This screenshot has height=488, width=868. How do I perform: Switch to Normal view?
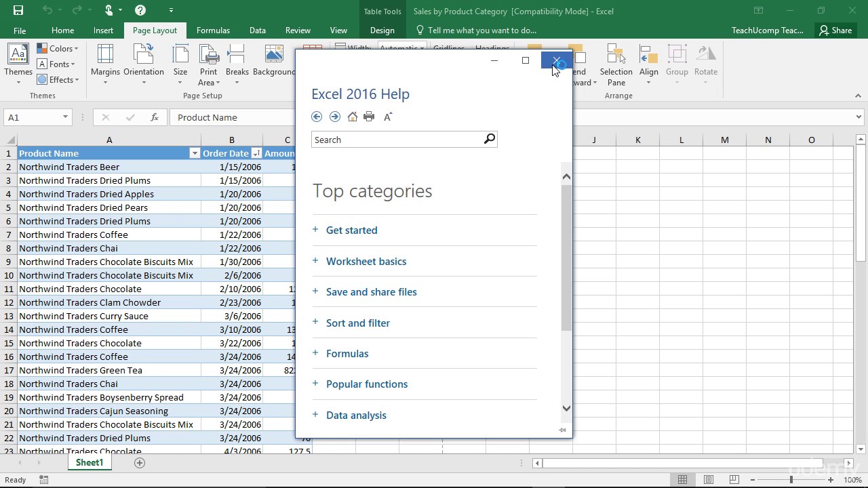click(x=683, y=480)
